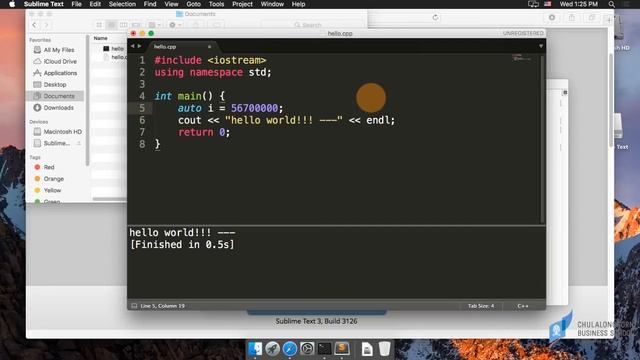The height and width of the screenshot is (360, 640).
Task: Open the Find menu
Action: [x=150, y=4]
